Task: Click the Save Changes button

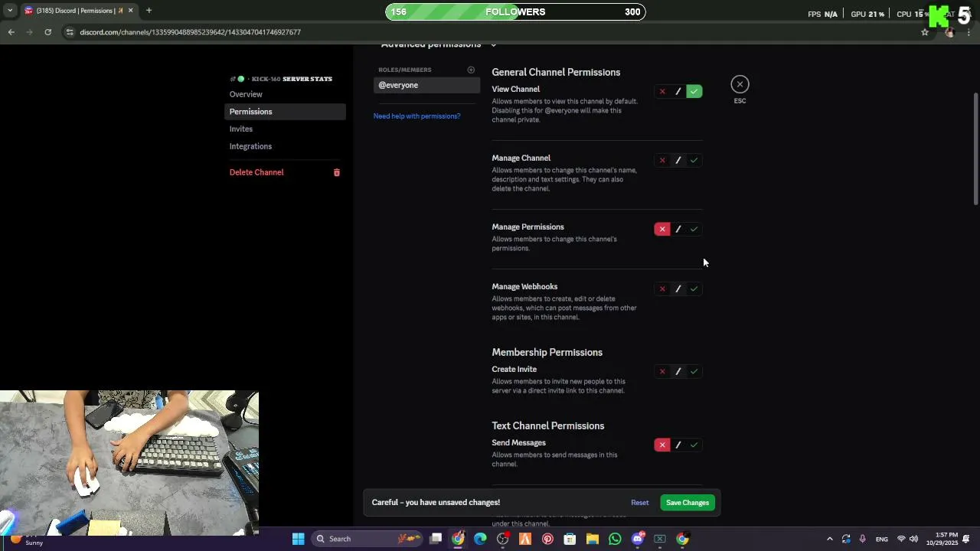Action: pyautogui.click(x=688, y=503)
